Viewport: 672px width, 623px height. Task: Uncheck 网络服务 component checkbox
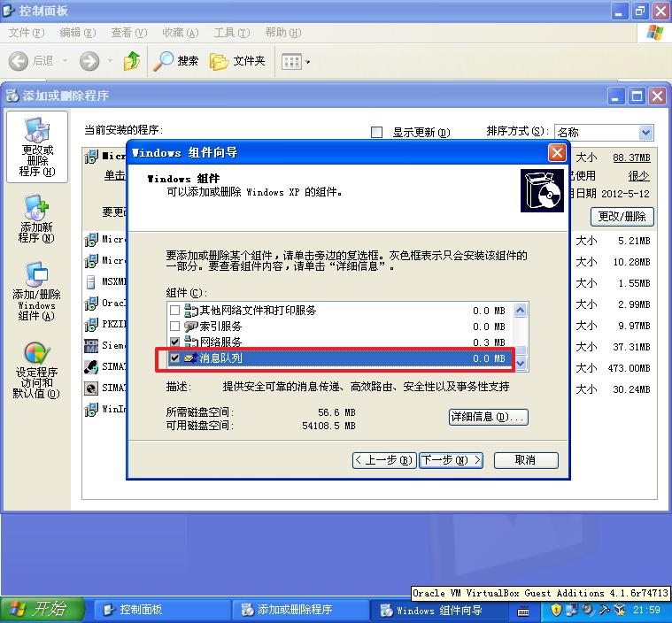tap(174, 342)
